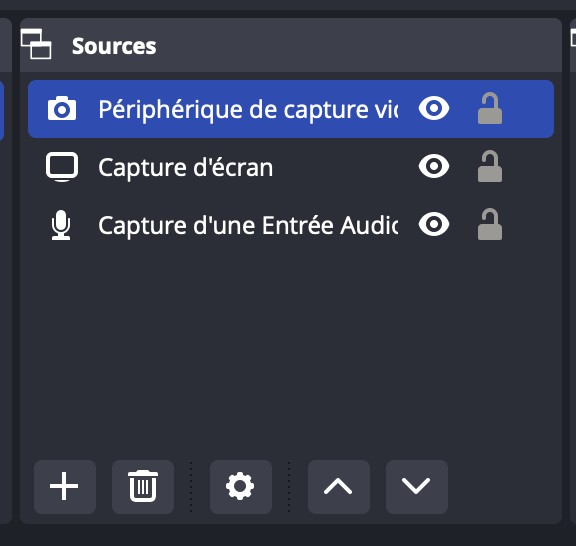This screenshot has width=576, height=546.
Task: Select Capture d'une Entrée Audio item
Action: tap(291, 225)
